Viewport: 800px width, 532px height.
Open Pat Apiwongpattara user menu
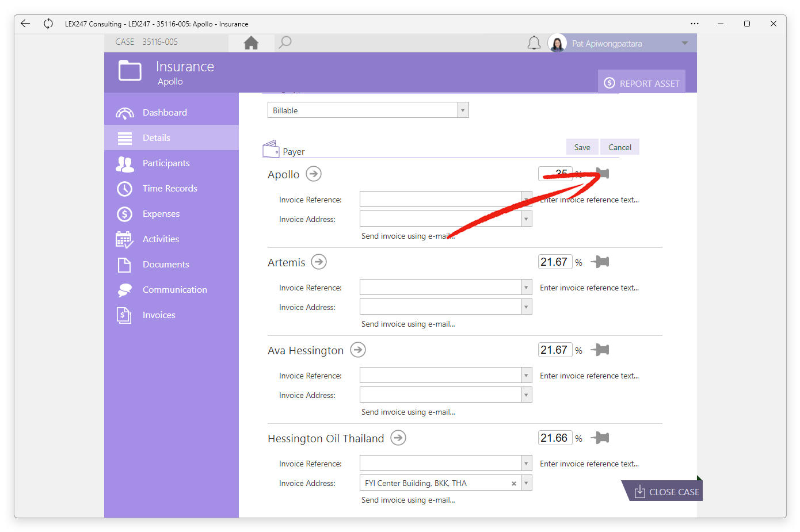(623, 43)
